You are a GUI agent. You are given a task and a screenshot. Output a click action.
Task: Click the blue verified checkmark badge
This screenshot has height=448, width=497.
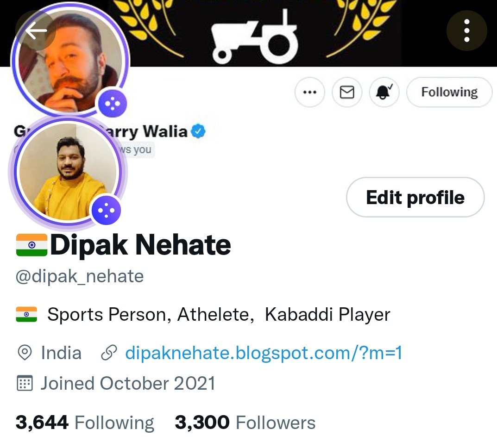199,131
